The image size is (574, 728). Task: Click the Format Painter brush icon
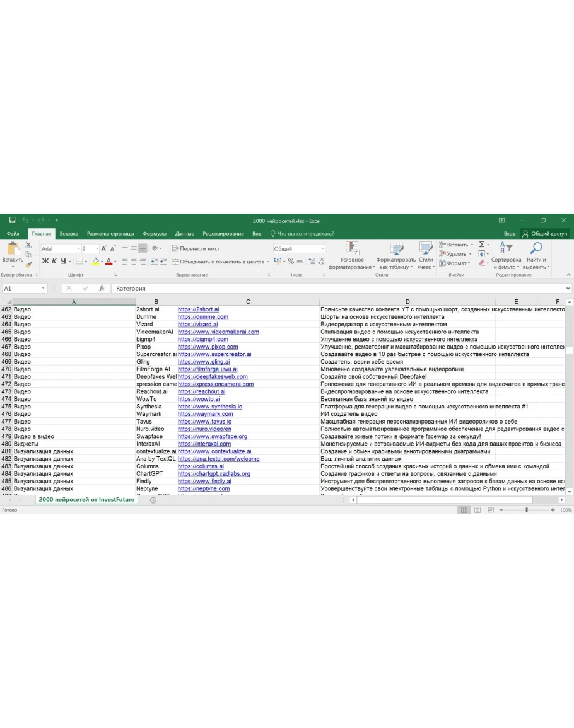28,264
